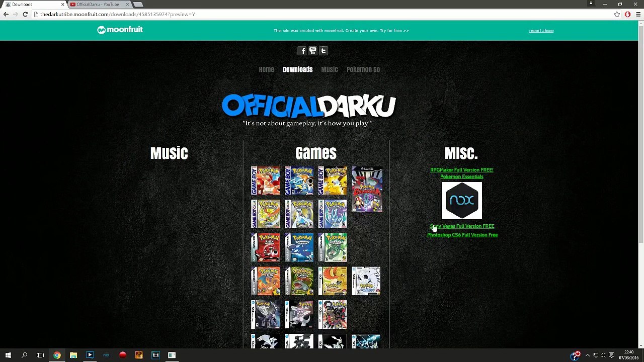This screenshot has height=362, width=644.
Task: Click the RPGMaker Full Version FREE! link
Action: pos(461,170)
